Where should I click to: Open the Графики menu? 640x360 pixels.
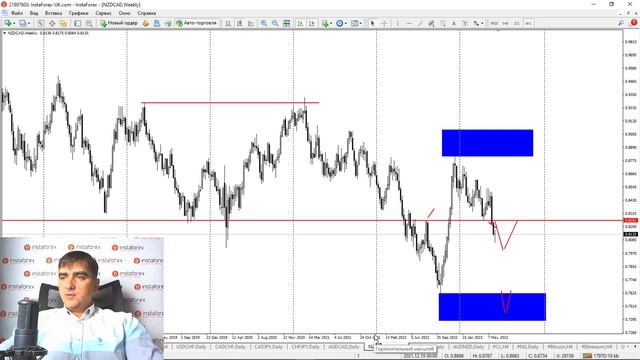coord(78,13)
